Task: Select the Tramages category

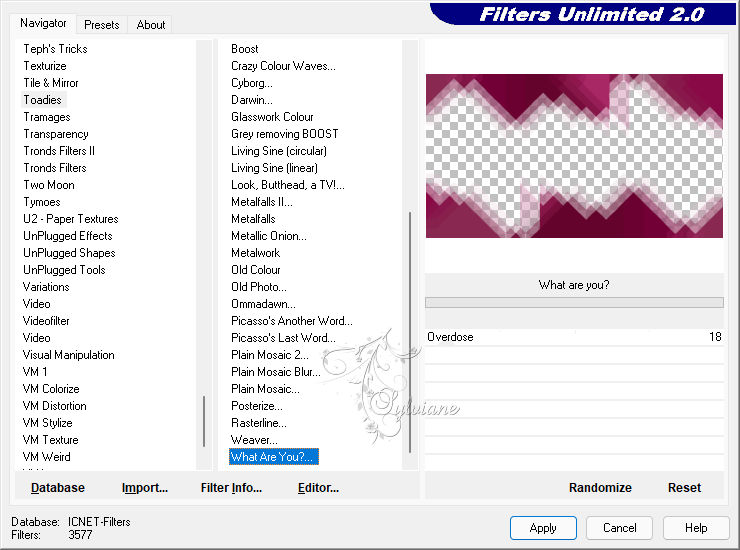Action: point(47,117)
